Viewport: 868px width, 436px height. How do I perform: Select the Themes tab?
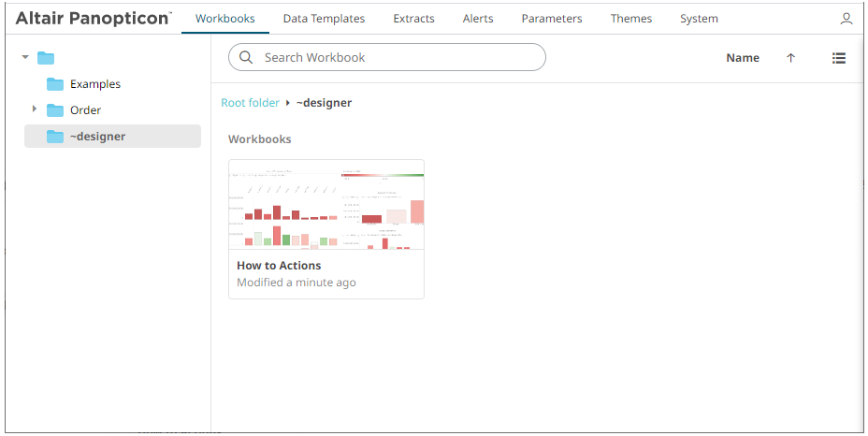coord(631,19)
